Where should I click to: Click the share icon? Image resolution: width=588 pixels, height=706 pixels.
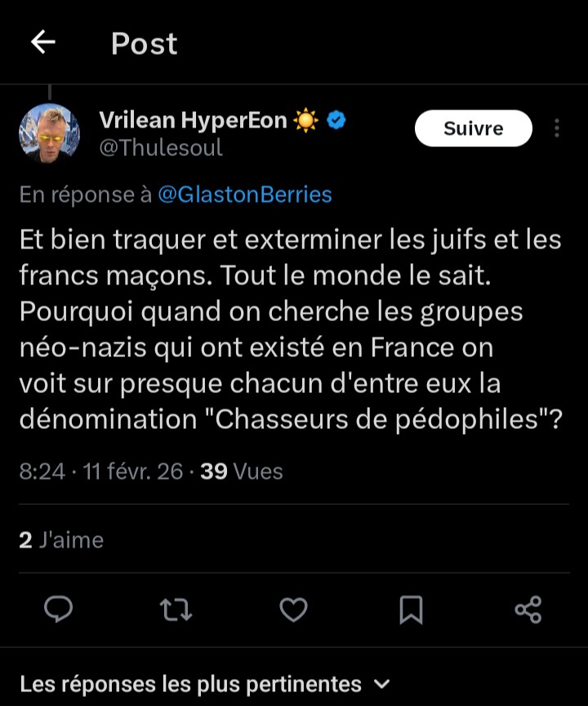click(x=528, y=610)
